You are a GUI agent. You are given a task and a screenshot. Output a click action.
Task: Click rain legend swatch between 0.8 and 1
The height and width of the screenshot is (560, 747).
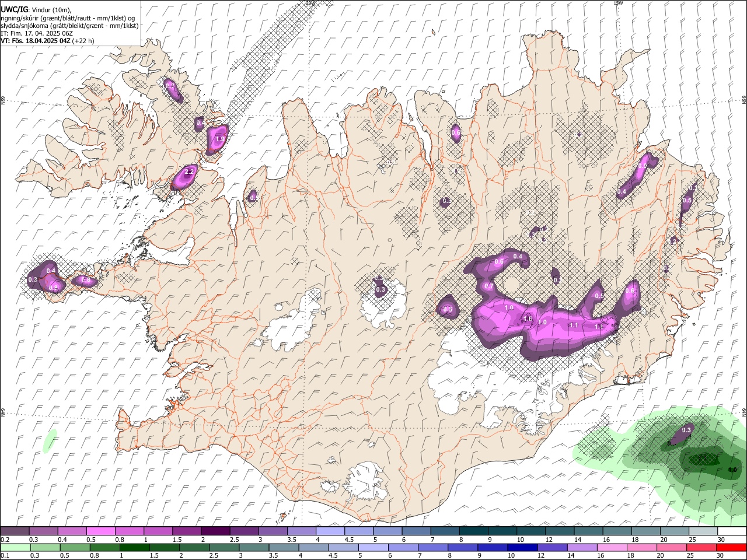(x=104, y=548)
